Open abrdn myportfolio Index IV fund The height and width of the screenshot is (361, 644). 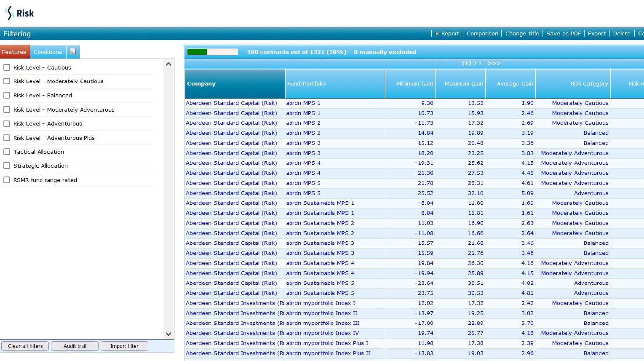tap(323, 333)
